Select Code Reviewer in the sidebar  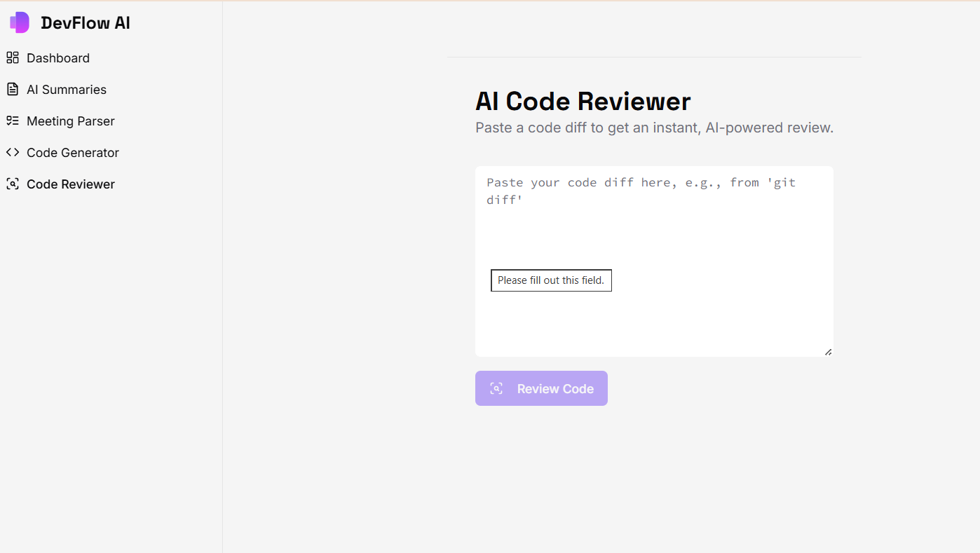click(x=71, y=184)
